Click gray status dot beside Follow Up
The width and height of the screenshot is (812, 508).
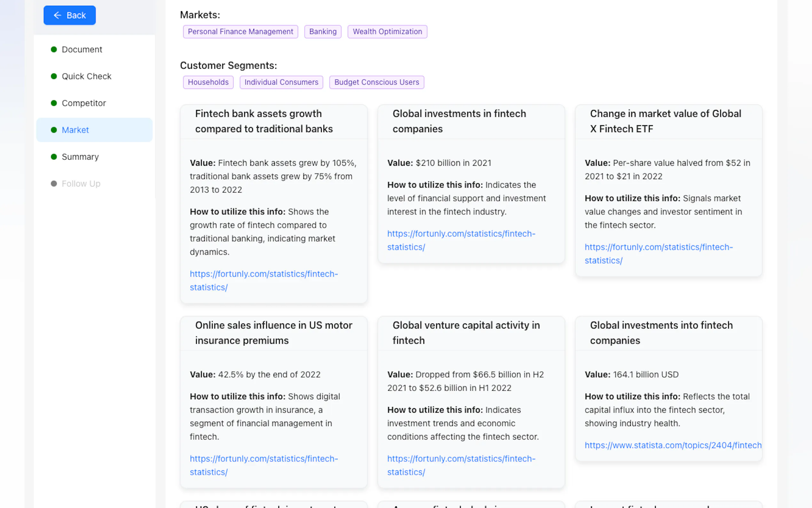pyautogui.click(x=54, y=184)
